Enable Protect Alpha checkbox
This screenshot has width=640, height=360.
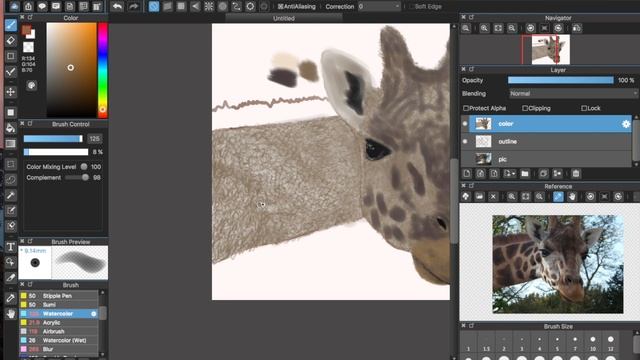(x=466, y=108)
